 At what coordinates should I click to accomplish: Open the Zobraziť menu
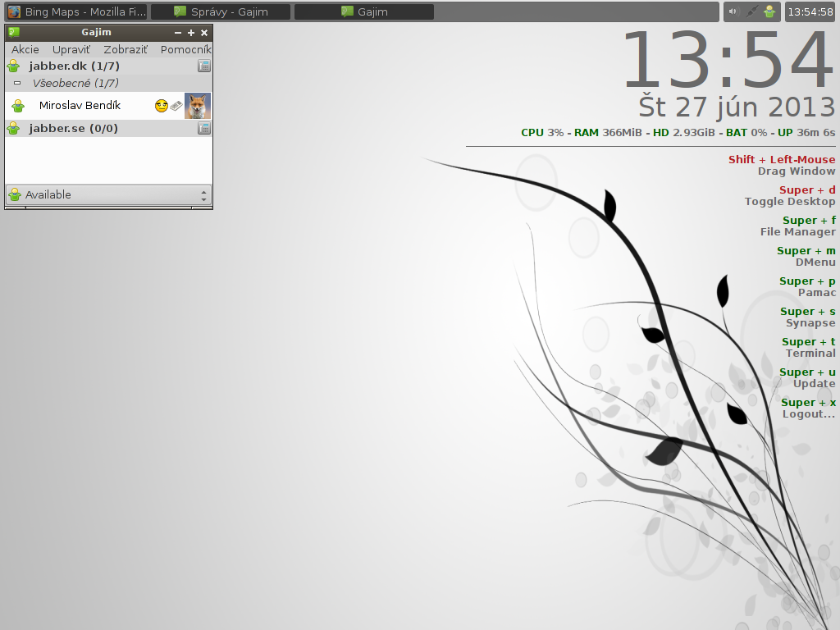tap(126, 49)
